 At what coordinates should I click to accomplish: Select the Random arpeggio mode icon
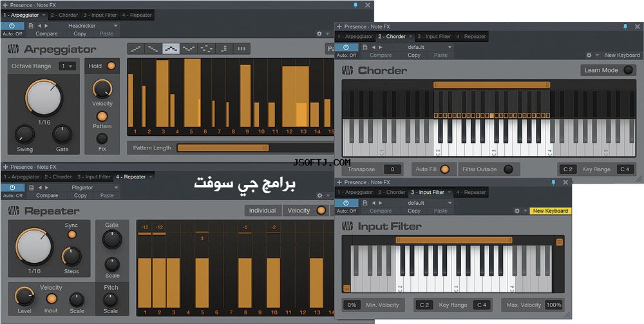(x=207, y=49)
